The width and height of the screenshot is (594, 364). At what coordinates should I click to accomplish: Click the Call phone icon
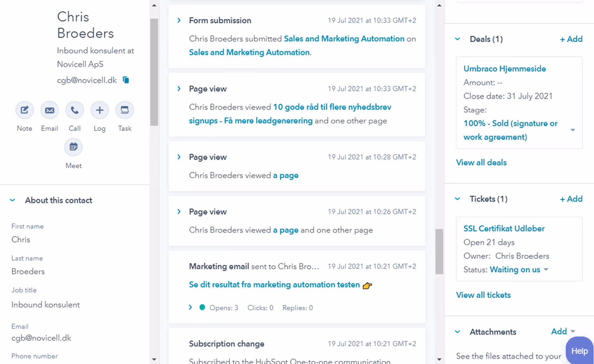pyautogui.click(x=75, y=110)
